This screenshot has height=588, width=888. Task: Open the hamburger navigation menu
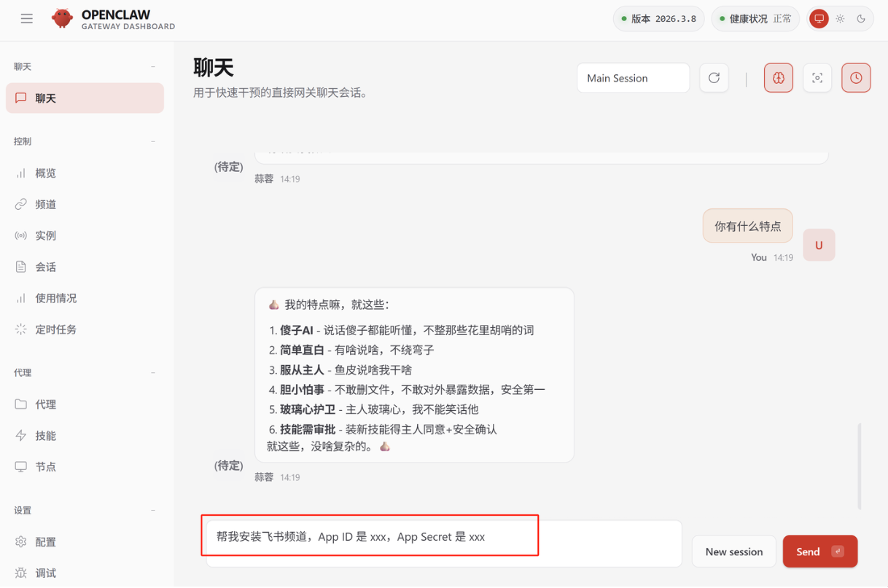[27, 19]
